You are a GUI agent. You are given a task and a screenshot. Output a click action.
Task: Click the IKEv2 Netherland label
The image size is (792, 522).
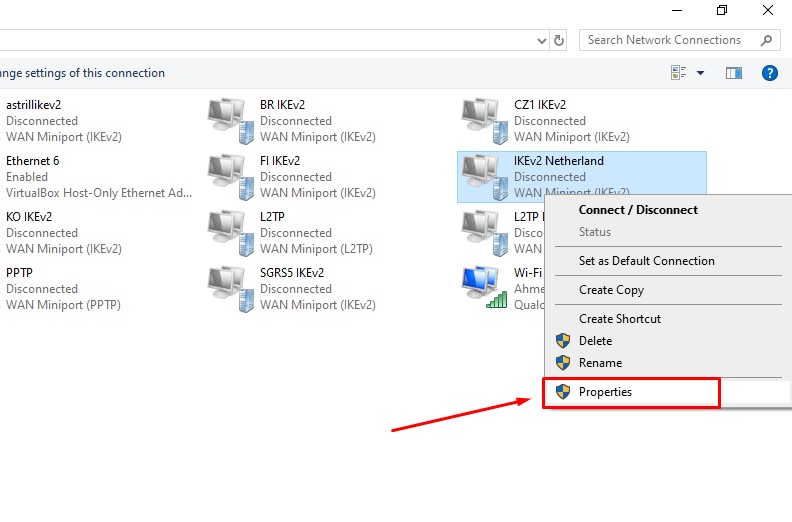point(559,161)
